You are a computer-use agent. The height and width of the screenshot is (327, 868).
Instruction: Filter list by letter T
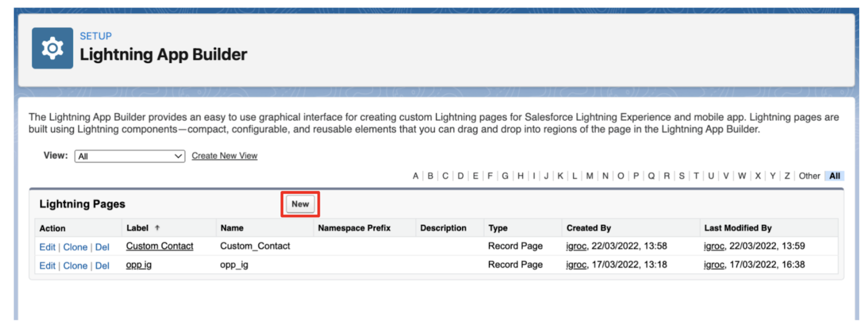pos(696,176)
